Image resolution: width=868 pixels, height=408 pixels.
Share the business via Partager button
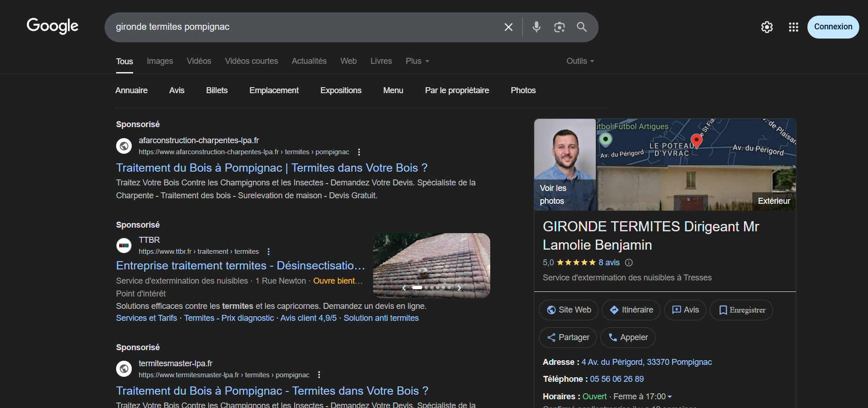click(x=568, y=337)
